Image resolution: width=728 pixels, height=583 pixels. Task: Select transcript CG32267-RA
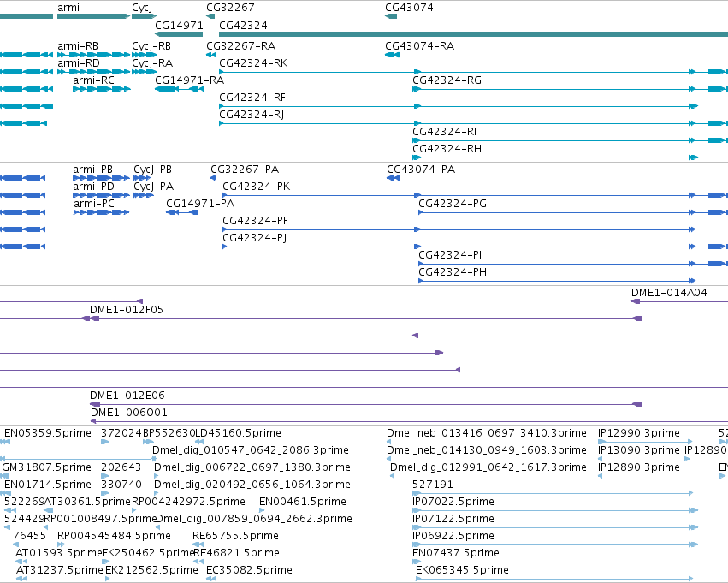(x=241, y=46)
